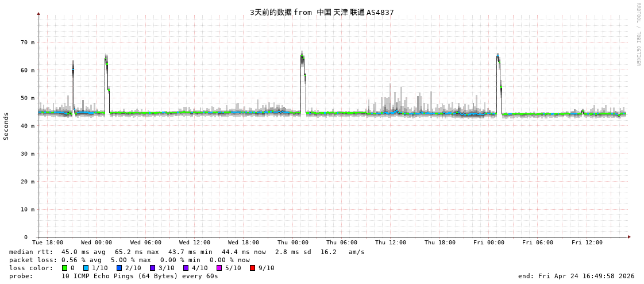Viewport: 644px width, 284px height.
Task: Select the blue 2/10 loss color swatch
Action: point(119,268)
